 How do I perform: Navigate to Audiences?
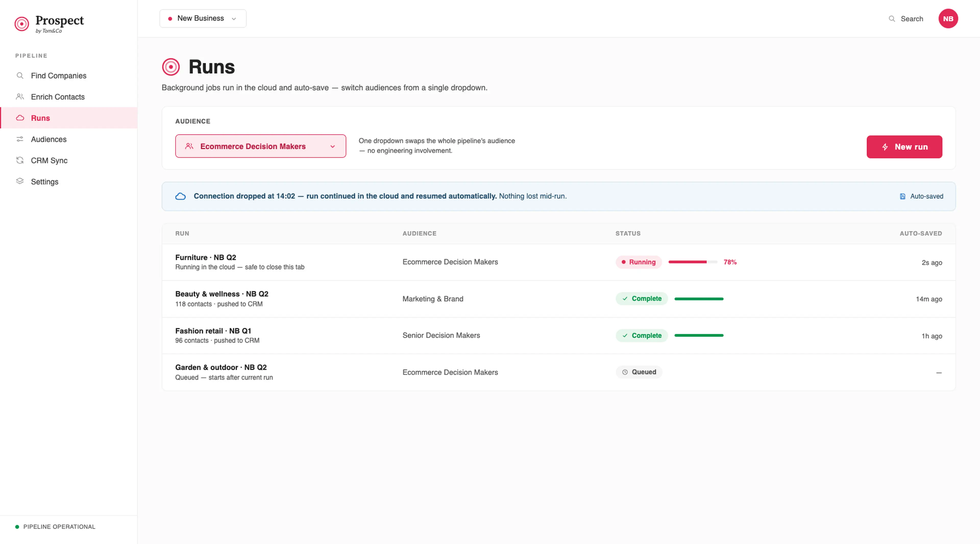(x=68, y=139)
